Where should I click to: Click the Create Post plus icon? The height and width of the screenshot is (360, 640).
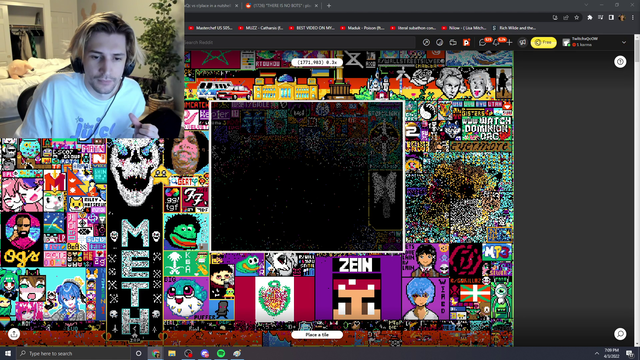coord(509,42)
